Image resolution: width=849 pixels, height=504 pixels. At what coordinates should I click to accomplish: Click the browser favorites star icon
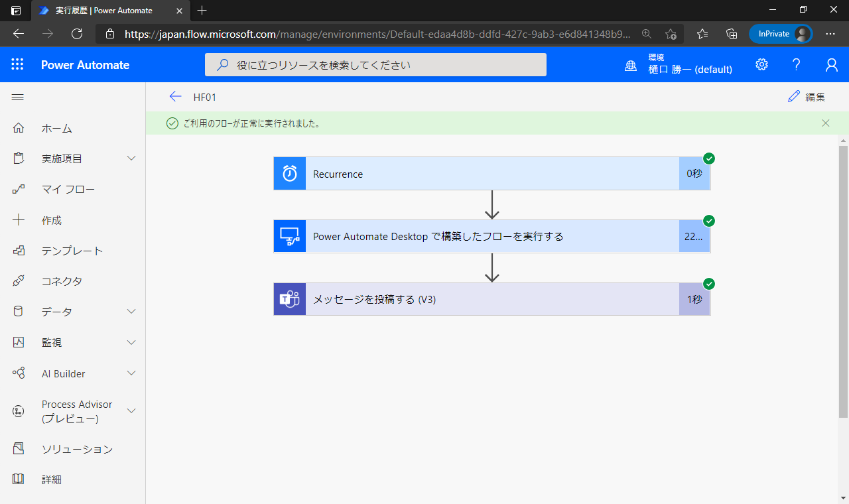[702, 34]
